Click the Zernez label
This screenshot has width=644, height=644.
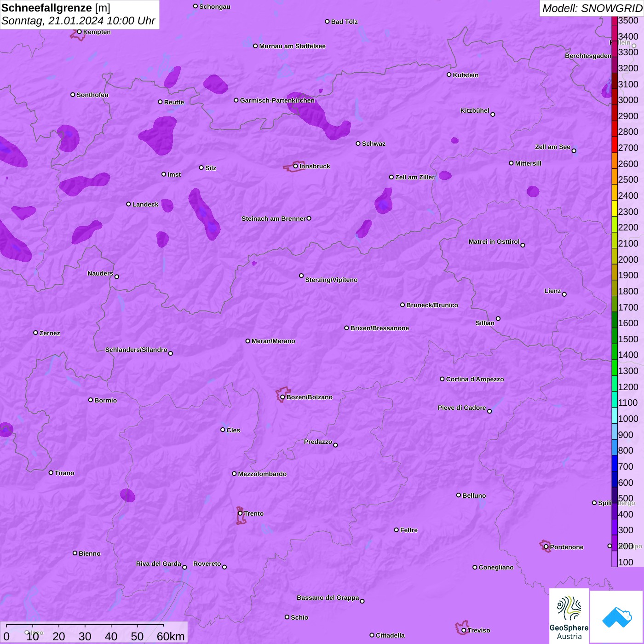(50, 333)
